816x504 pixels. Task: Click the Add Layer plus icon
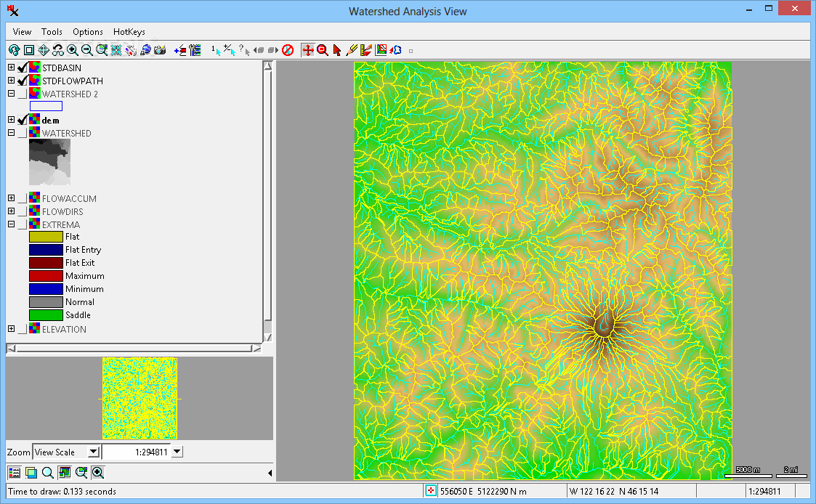pyautogui.click(x=180, y=50)
